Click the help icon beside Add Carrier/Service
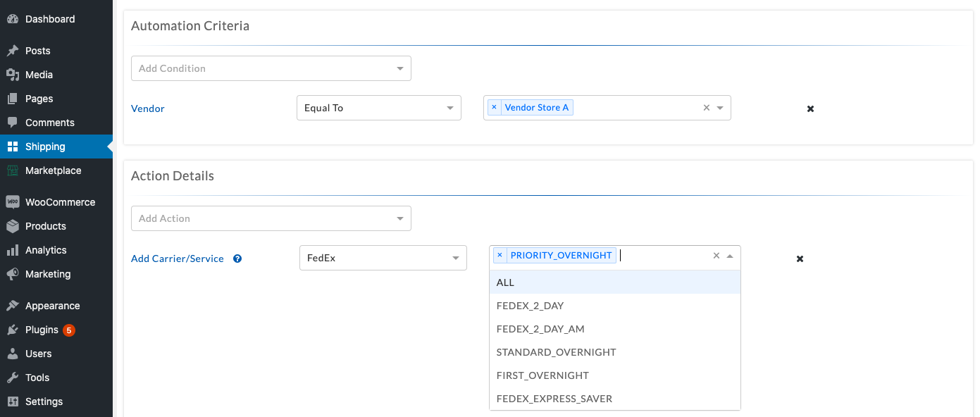 coord(237,259)
